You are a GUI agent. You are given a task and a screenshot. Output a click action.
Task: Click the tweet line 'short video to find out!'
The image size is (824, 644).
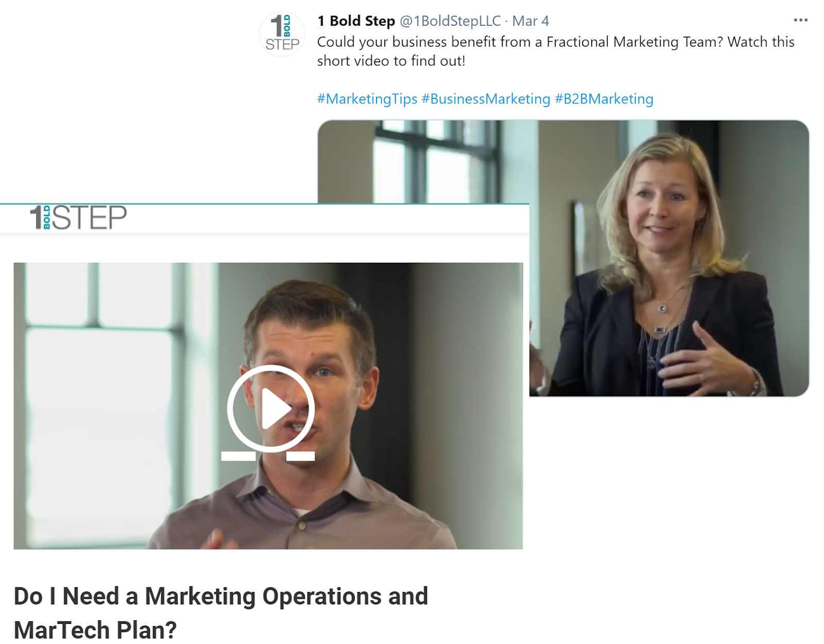pos(391,61)
